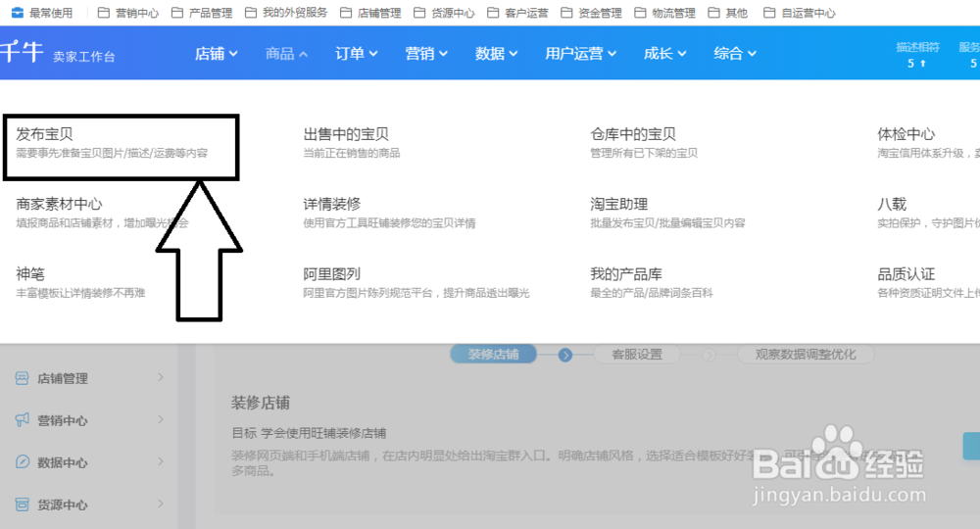Click description 当前正在销售的商品
The image size is (980, 529).
351,153
